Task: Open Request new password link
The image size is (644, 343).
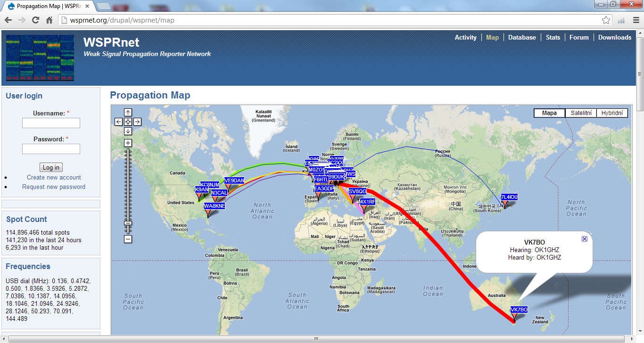Action: click(x=54, y=187)
